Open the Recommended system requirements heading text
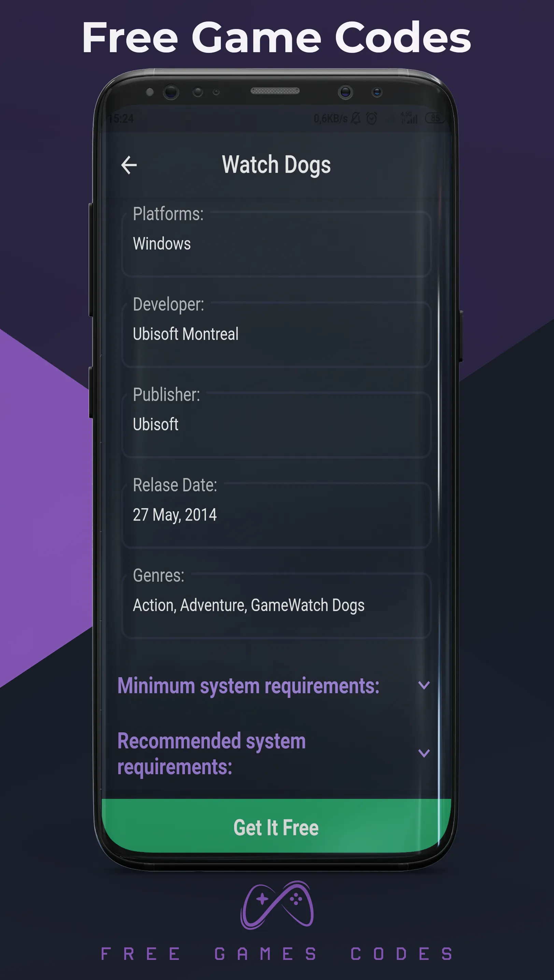The image size is (554, 980). [212, 753]
